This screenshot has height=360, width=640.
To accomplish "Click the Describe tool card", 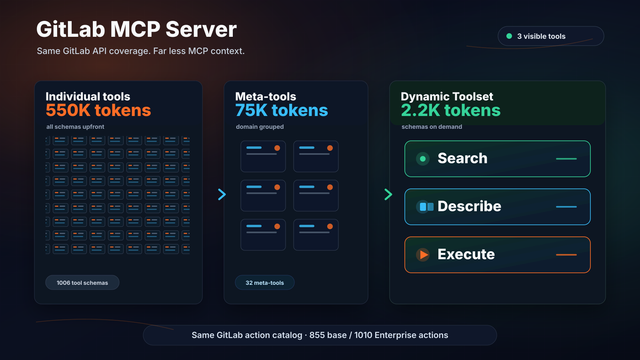I will (x=497, y=207).
